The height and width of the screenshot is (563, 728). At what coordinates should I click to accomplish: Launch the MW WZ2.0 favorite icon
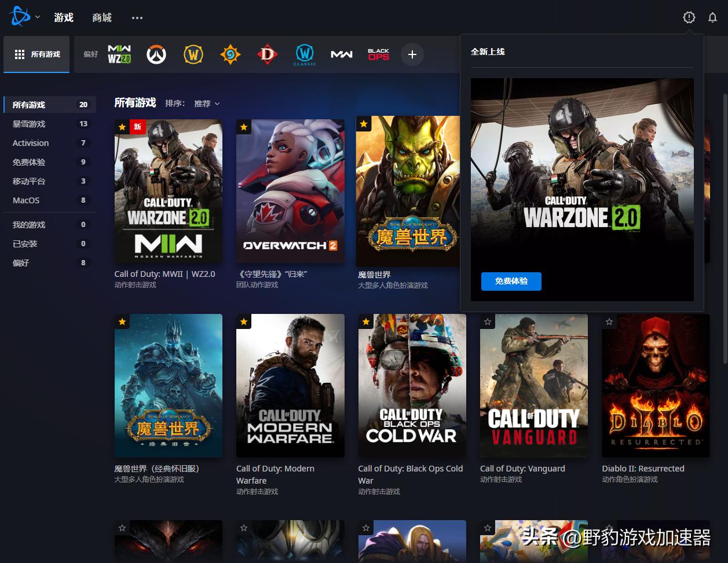119,54
